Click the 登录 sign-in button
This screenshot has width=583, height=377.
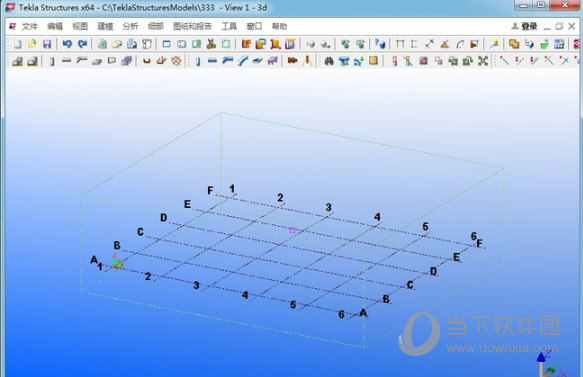click(x=524, y=26)
